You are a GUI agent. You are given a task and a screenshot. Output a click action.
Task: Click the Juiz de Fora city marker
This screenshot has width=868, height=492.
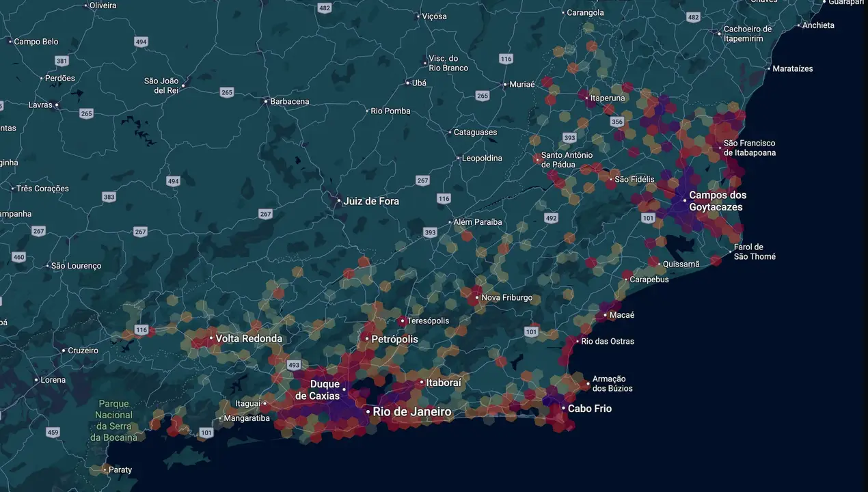pos(338,201)
